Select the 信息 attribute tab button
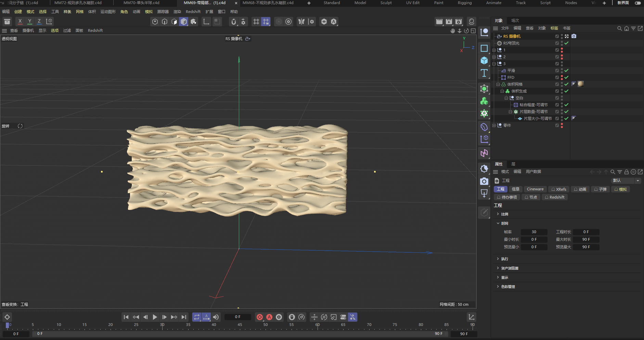The height and width of the screenshot is (340, 644). [x=515, y=189]
